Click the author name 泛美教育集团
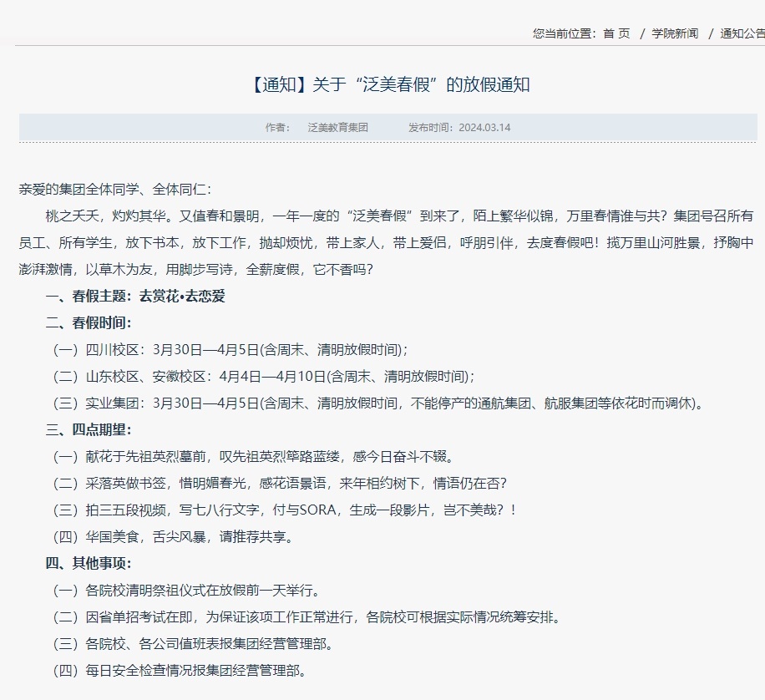This screenshot has width=765, height=700. coord(337,128)
